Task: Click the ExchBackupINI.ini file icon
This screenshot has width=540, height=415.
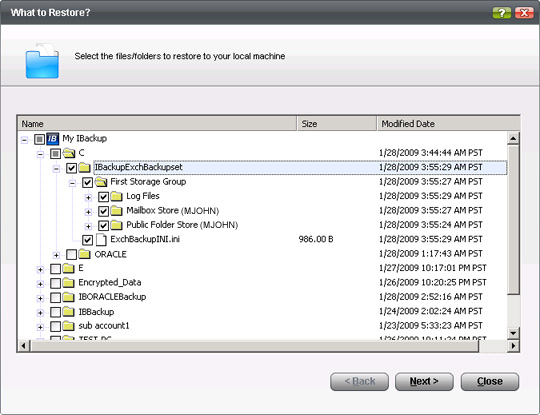Action: (x=101, y=240)
